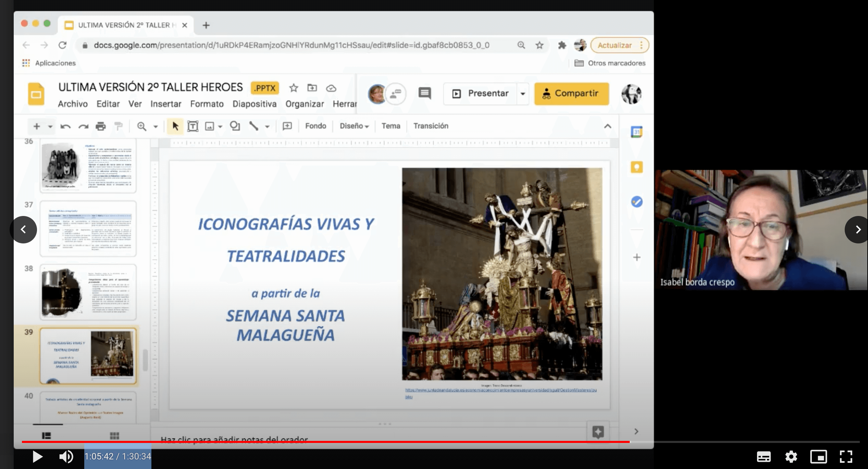Image resolution: width=868 pixels, height=469 pixels.
Task: Click the print icon in toolbar
Action: point(100,126)
